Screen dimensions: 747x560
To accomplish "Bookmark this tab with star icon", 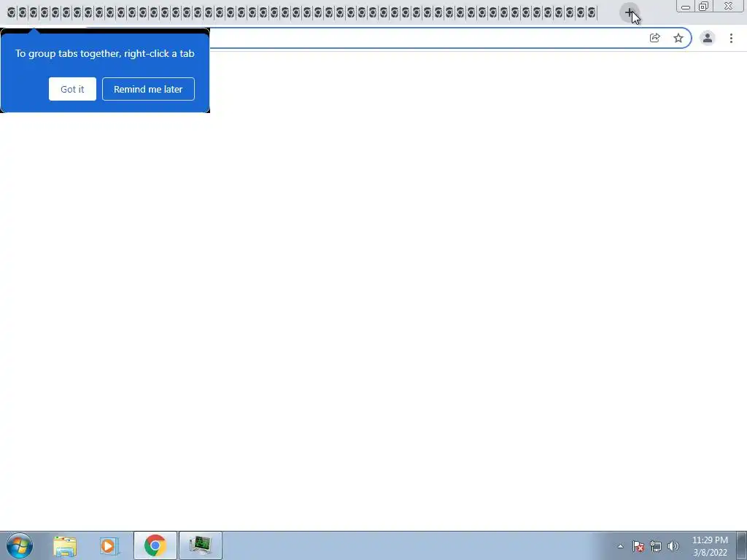I will coord(678,38).
